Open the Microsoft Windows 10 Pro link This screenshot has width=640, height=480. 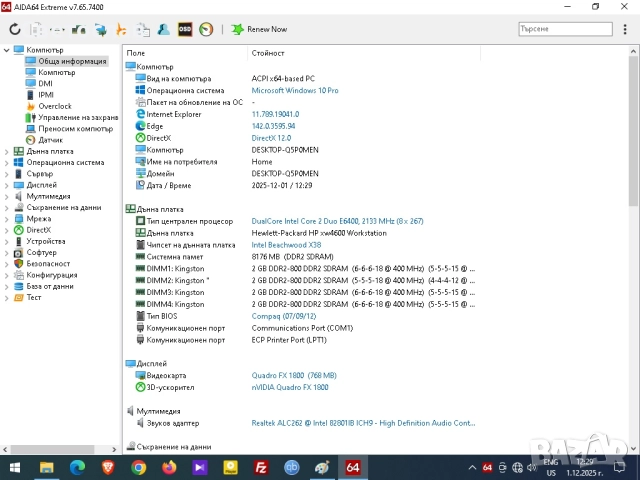295,91
